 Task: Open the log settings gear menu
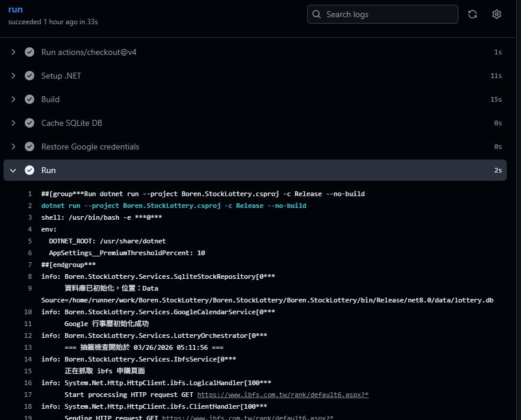pyautogui.click(x=497, y=14)
